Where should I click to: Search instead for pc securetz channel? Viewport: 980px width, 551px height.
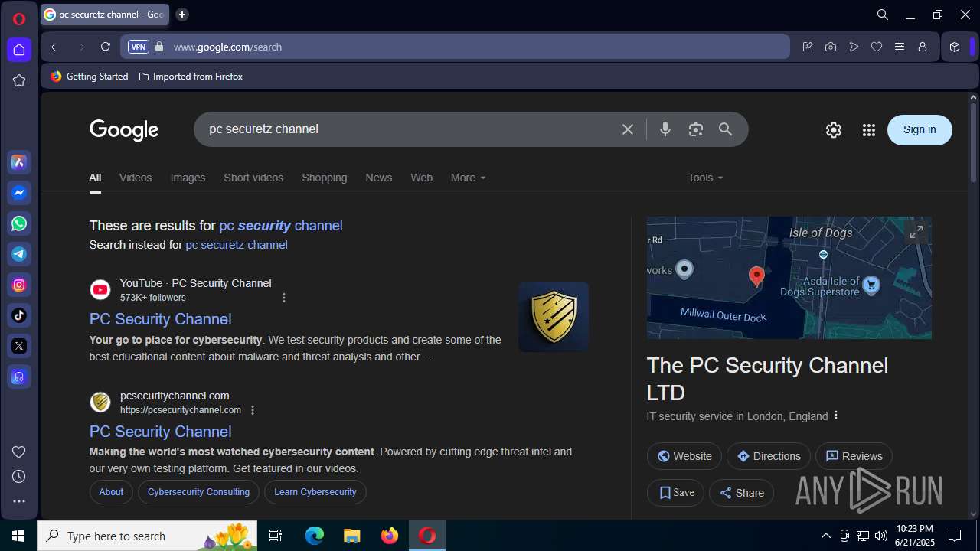point(237,245)
